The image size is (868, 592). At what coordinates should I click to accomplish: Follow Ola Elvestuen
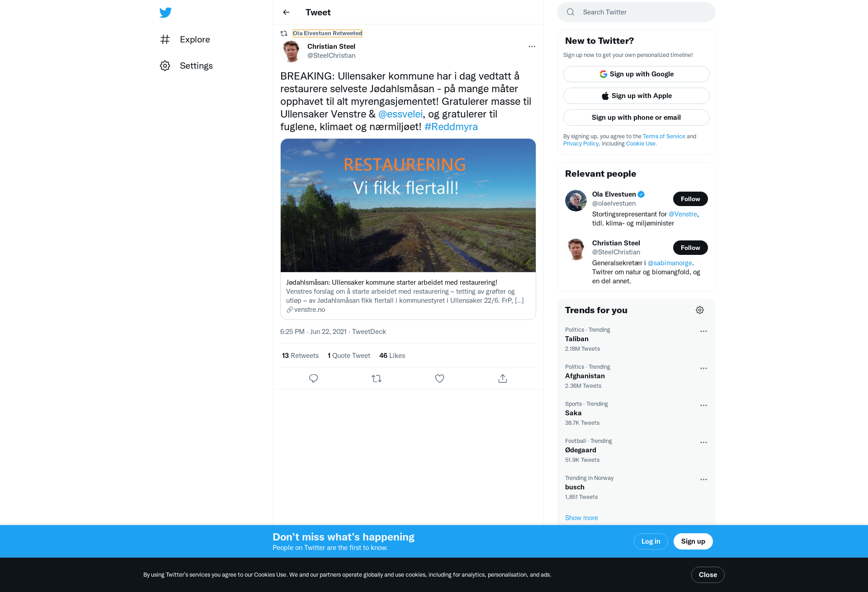coord(690,199)
